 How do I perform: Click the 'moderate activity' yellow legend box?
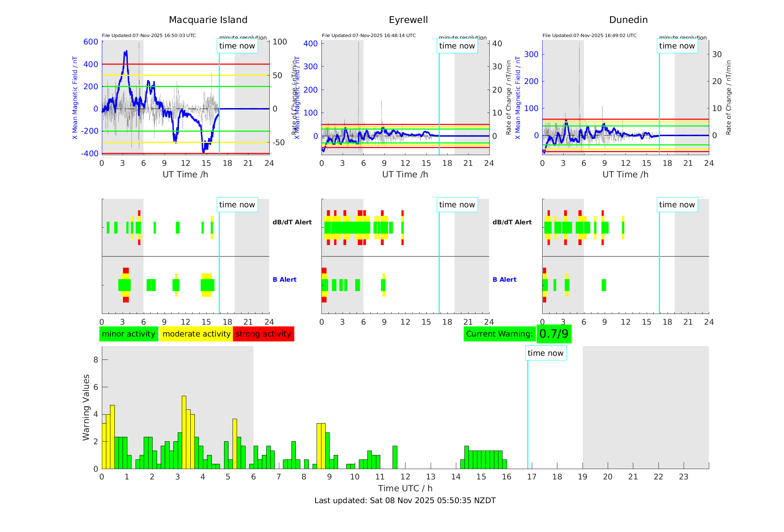click(196, 334)
